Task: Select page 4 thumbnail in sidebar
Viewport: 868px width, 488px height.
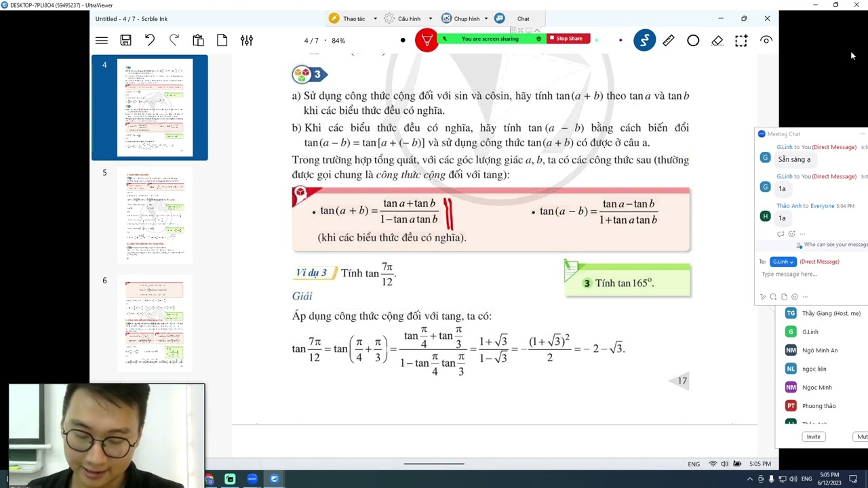Action: click(155, 107)
